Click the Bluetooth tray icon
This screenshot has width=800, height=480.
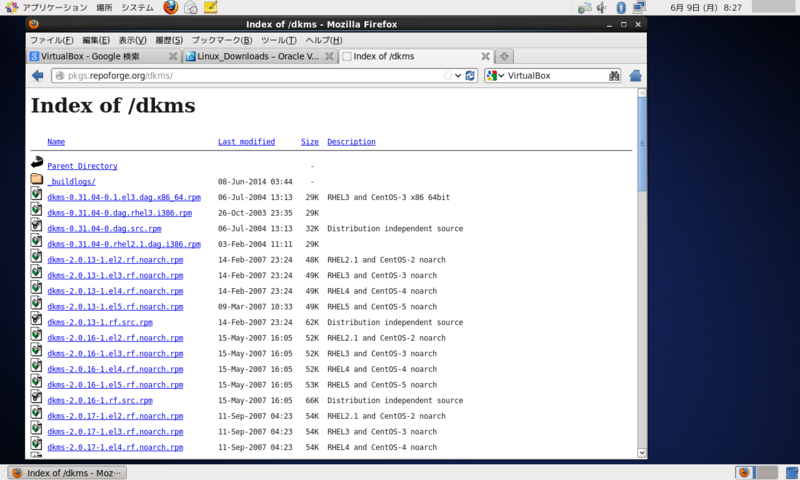pos(621,7)
